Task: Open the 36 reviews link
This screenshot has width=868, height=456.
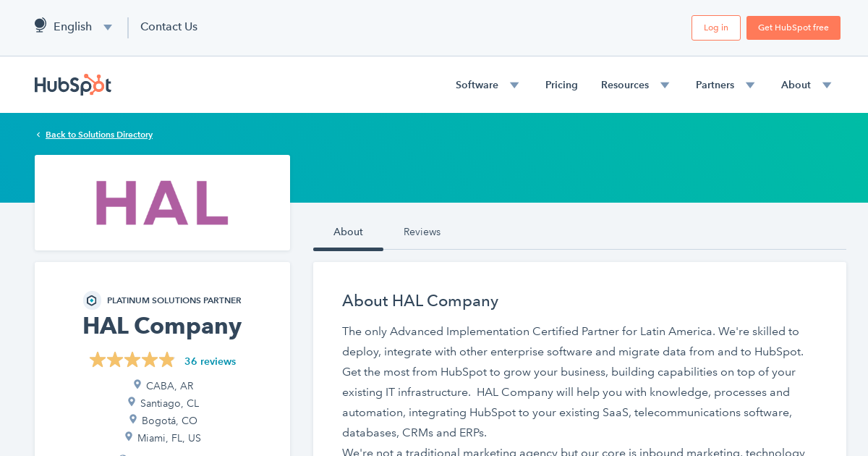Action: (210, 361)
